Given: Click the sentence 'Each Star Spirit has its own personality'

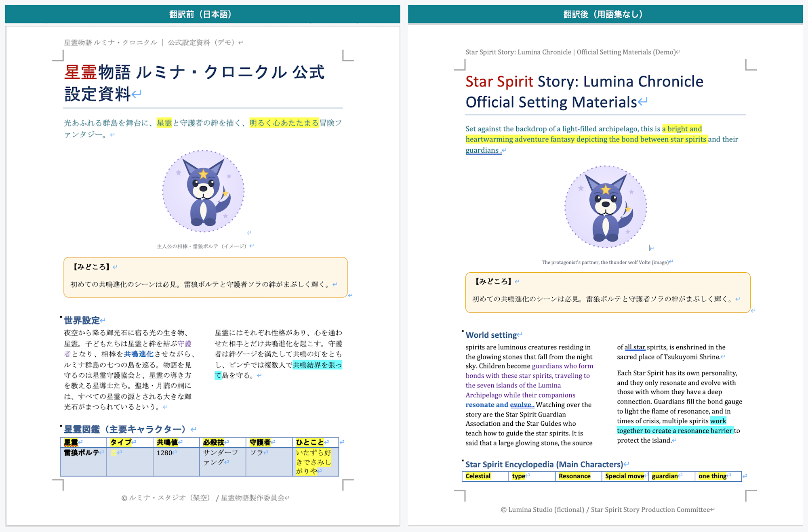Looking at the screenshot, I should (677, 373).
